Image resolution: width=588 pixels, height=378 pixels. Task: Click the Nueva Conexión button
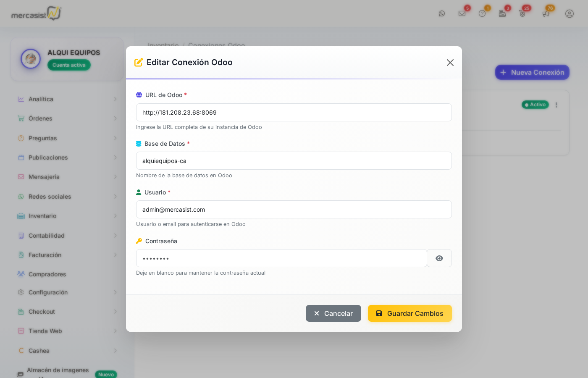[x=532, y=72]
